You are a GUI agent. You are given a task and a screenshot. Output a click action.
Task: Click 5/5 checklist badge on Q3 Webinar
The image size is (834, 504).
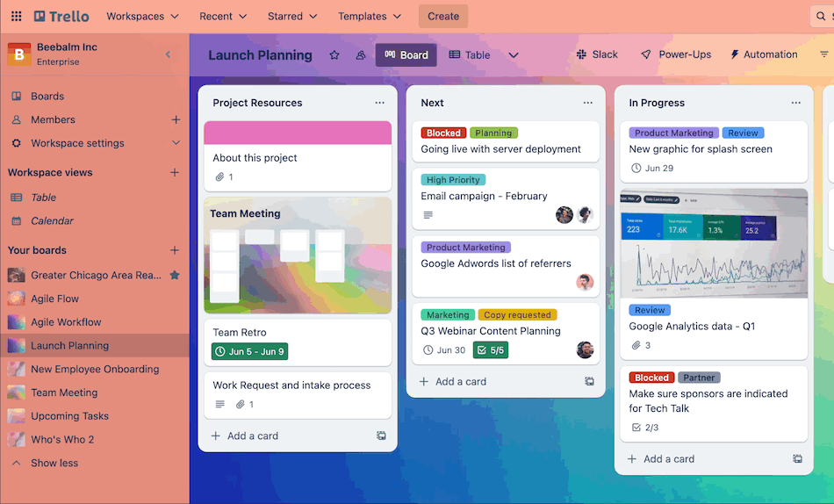pos(491,350)
